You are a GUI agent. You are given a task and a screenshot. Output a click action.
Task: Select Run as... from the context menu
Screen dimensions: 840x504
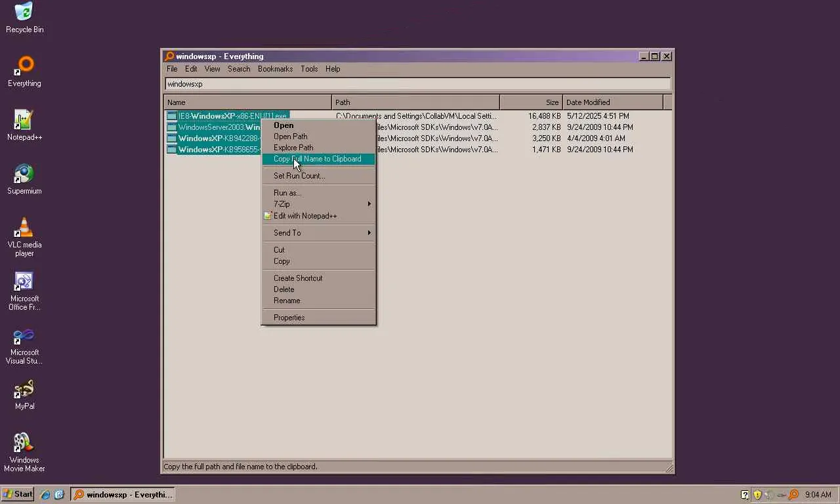tap(318, 193)
